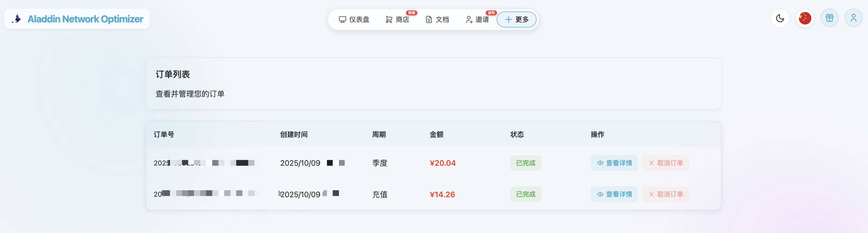Viewport: 868px width, 233px height.
Task: Open the 文档 documentation page
Action: pyautogui.click(x=437, y=19)
